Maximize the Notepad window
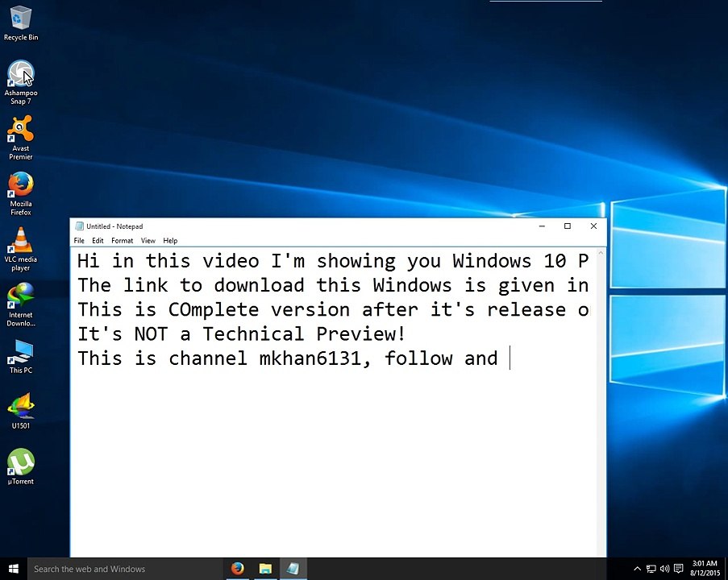The image size is (728, 580). pyautogui.click(x=568, y=226)
